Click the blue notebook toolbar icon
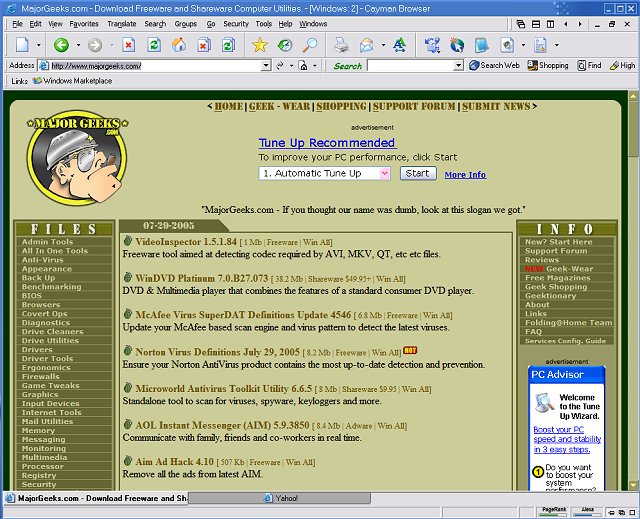The image size is (640, 519). 482,45
